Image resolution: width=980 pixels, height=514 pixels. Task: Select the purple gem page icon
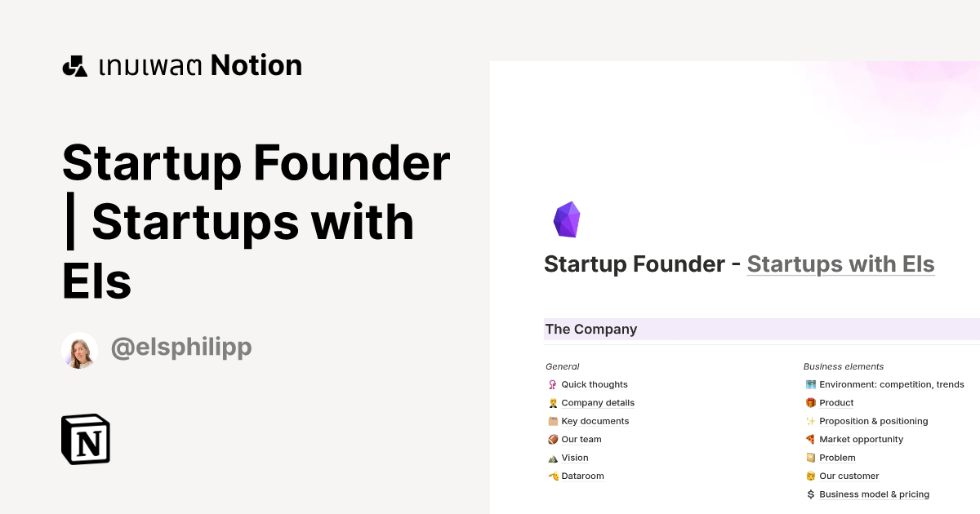[566, 219]
